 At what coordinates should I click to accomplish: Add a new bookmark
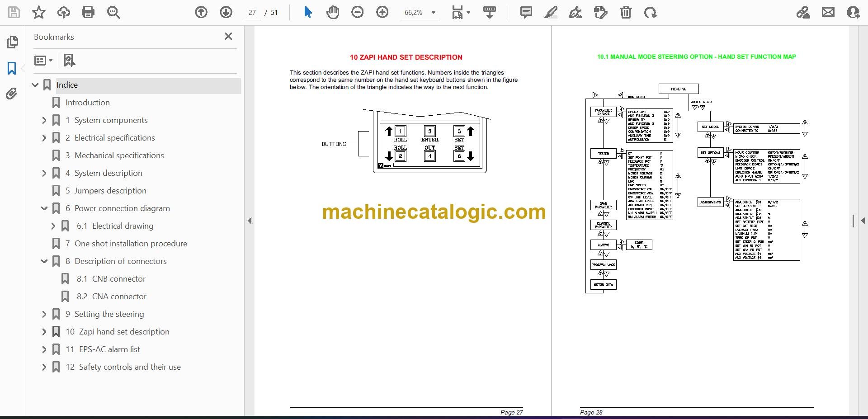[x=69, y=60]
